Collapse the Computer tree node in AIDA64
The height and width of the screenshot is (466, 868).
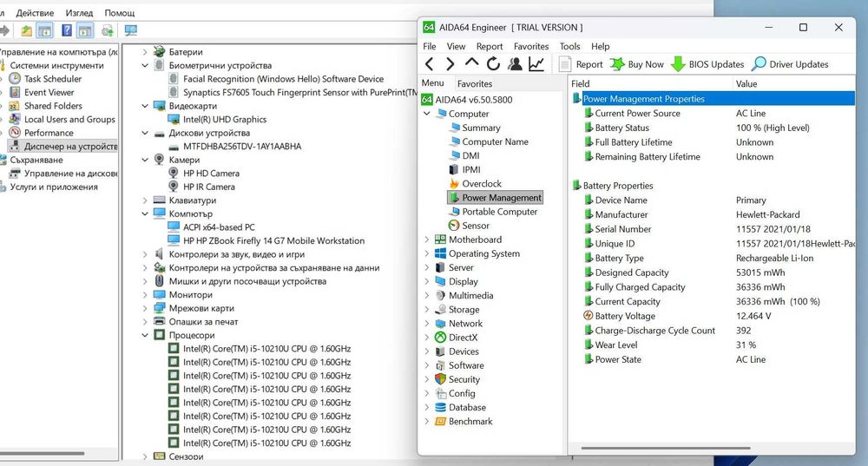[426, 114]
